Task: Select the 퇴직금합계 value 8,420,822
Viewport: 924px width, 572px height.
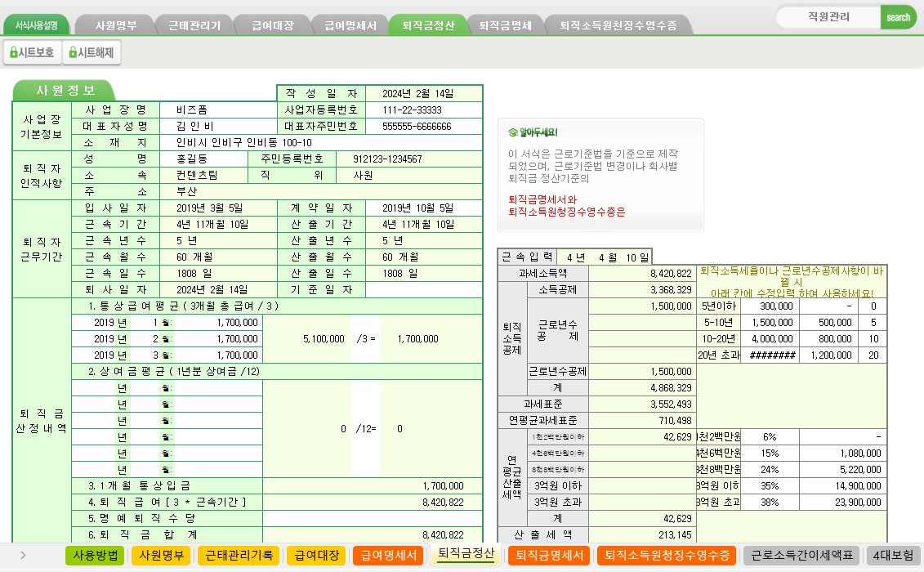Action: (373, 535)
